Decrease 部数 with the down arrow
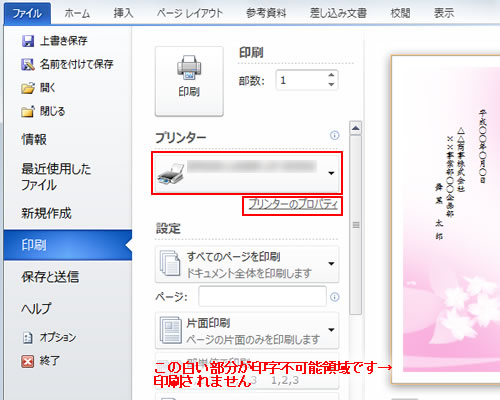Image resolution: width=500 pixels, height=400 pixels. (331, 85)
